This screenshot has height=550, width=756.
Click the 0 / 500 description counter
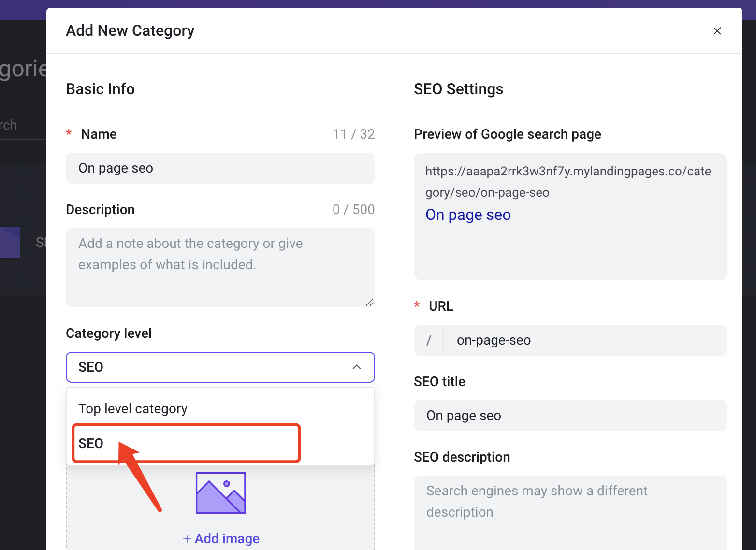pyautogui.click(x=354, y=209)
